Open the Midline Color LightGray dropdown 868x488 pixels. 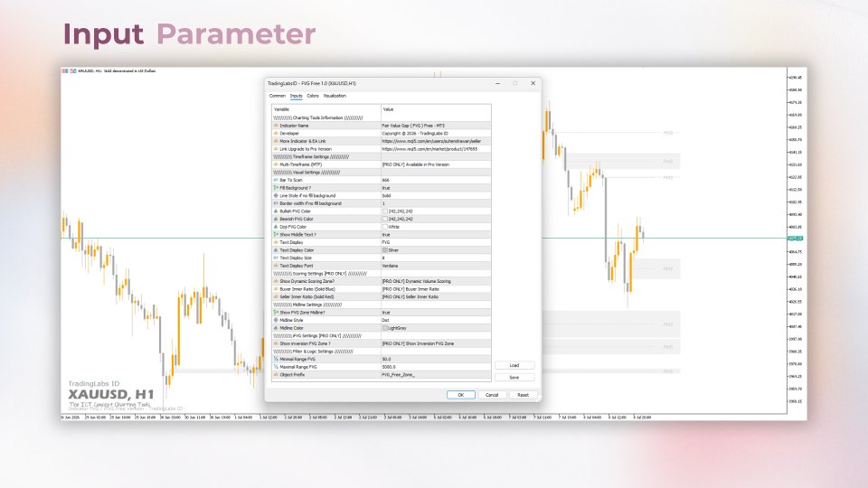point(436,327)
